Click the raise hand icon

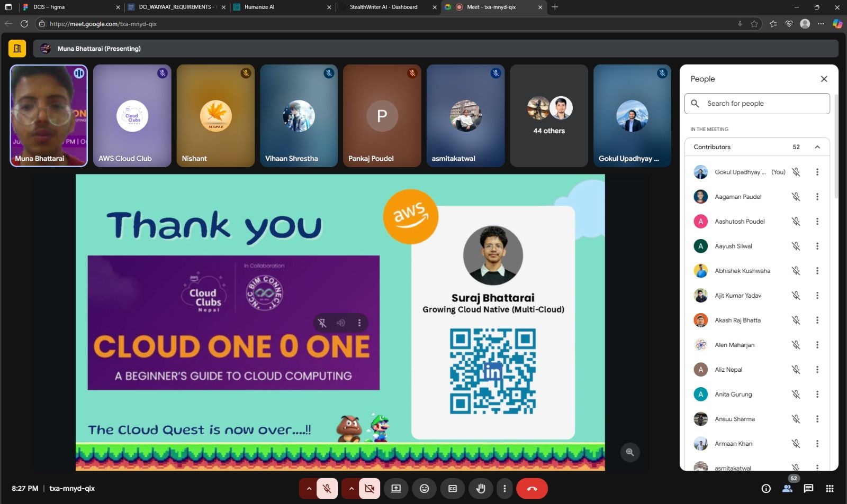480,488
